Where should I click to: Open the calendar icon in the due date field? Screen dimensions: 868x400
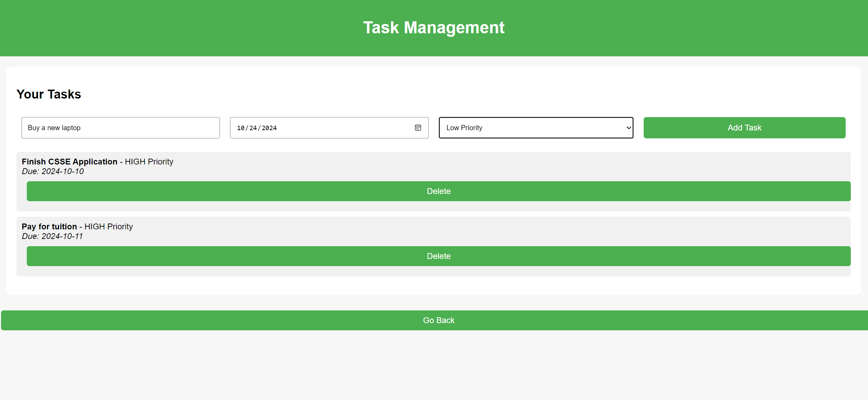click(x=418, y=128)
